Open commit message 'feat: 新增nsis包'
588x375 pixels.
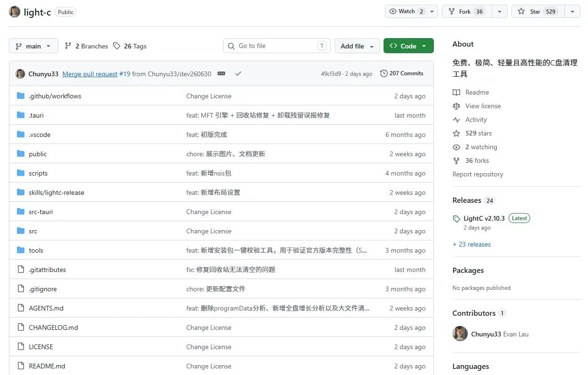209,173
